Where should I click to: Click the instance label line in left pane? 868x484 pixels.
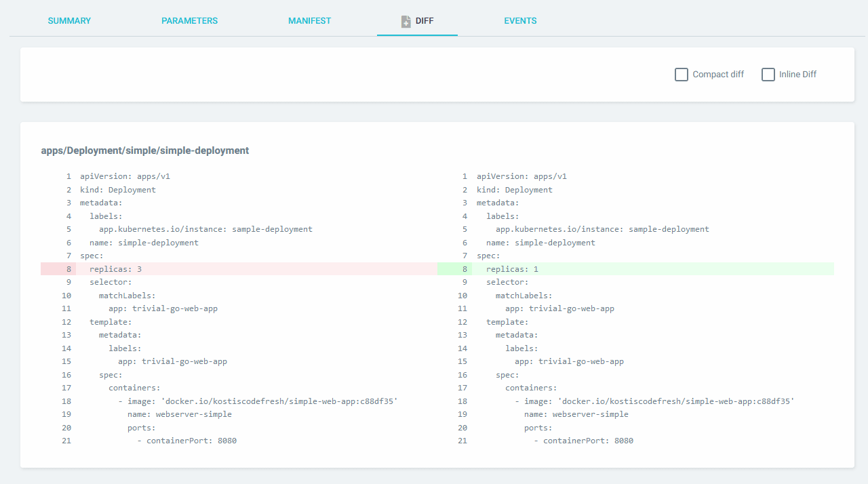tap(205, 229)
